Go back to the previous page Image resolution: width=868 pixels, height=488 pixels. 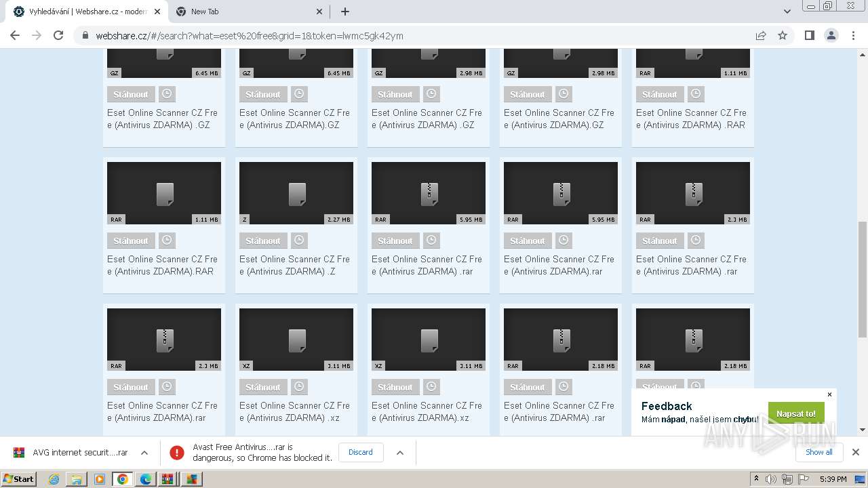pos(15,35)
